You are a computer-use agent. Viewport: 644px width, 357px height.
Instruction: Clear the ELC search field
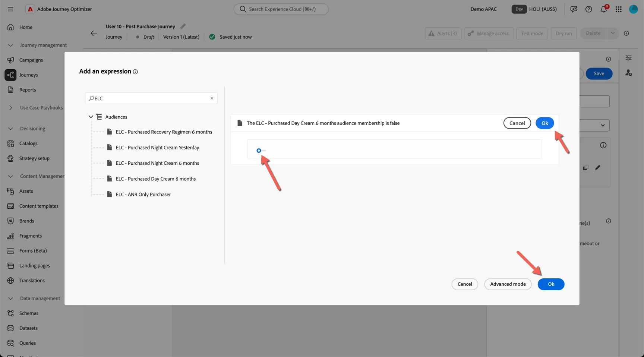pos(212,98)
